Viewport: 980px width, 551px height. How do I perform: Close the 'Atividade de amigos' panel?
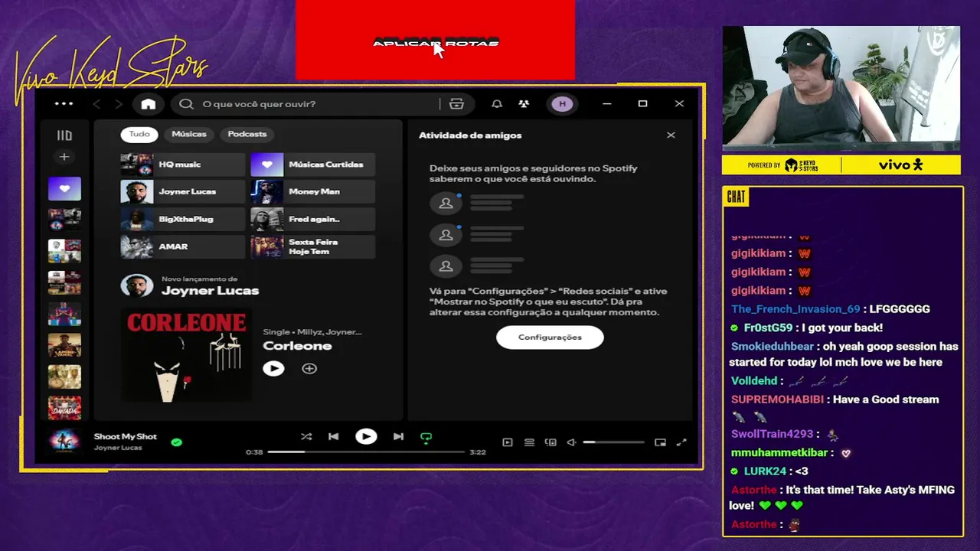click(671, 135)
